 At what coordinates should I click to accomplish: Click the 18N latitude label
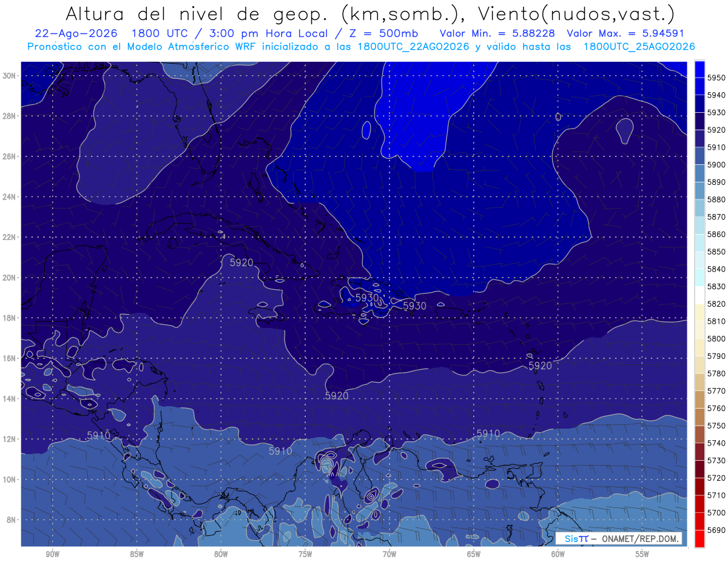pyautogui.click(x=9, y=318)
